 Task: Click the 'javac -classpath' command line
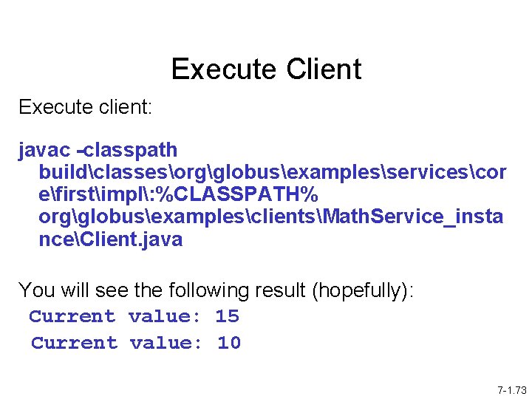98,150
